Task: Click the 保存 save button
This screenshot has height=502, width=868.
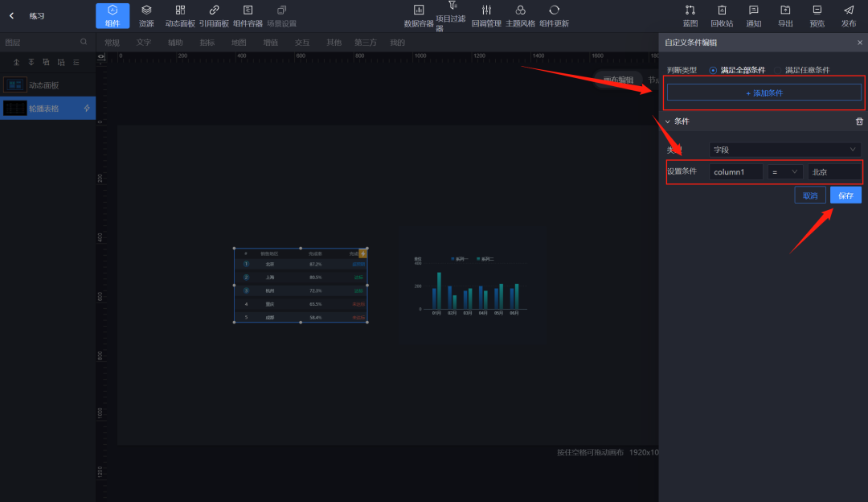Action: (845, 195)
